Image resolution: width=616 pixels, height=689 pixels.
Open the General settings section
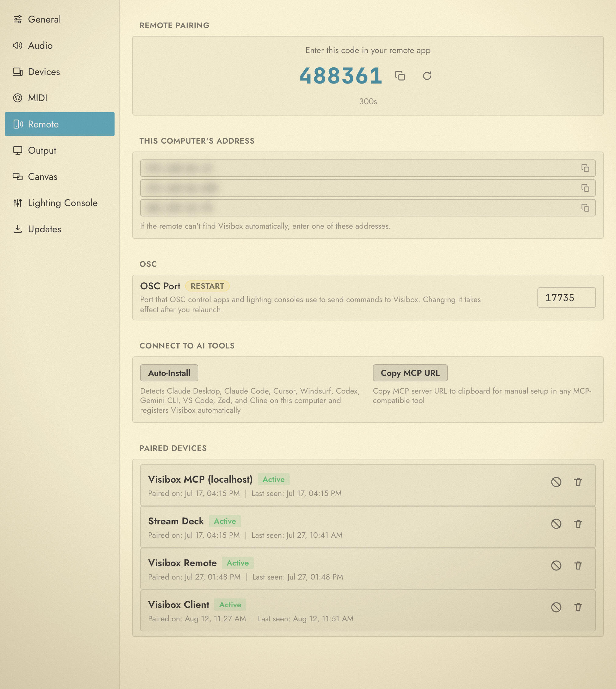(x=60, y=19)
